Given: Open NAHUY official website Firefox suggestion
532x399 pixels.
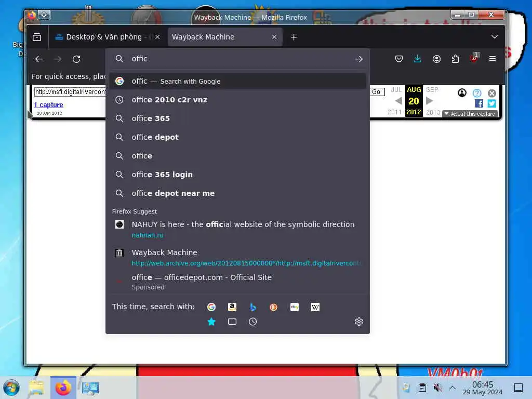Looking at the screenshot, I should (x=237, y=229).
